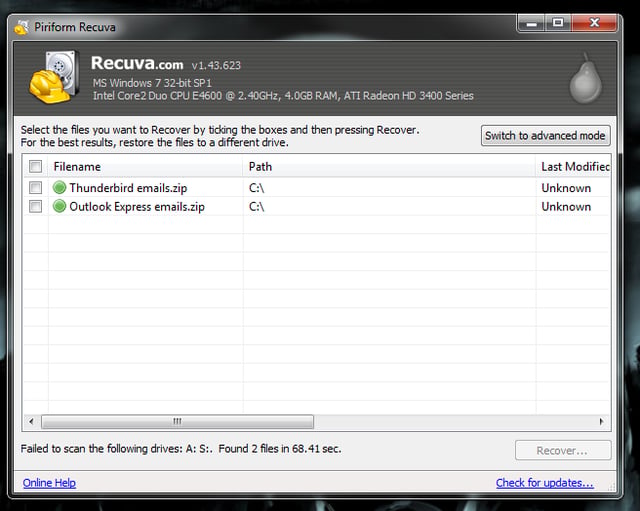
Task: Click the C:\ path of Thunderbird emails.zip
Action: [257, 188]
